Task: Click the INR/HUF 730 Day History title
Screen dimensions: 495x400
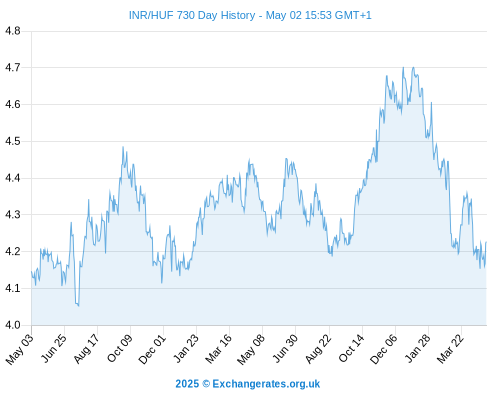Action: [250, 15]
